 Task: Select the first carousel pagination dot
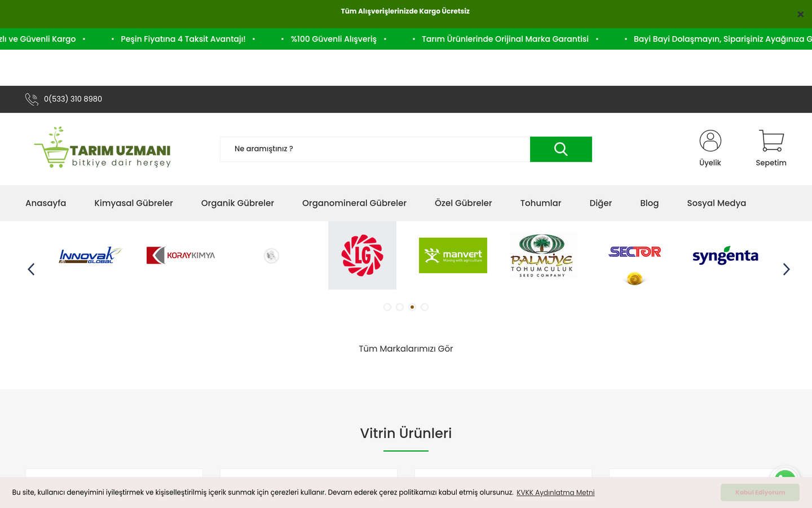coord(387,307)
